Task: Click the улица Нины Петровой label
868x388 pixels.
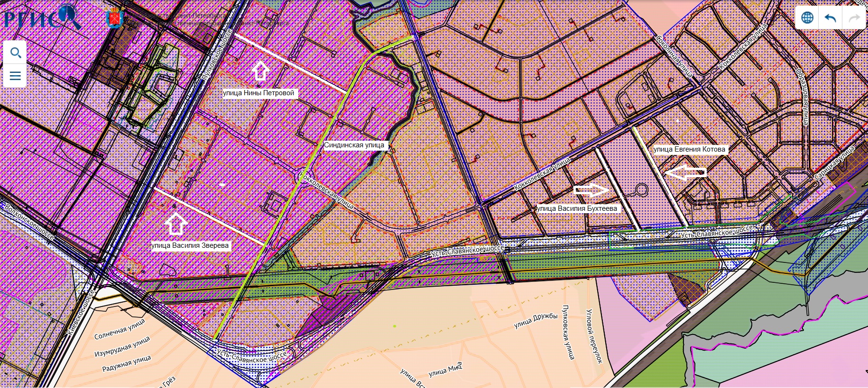Action: tap(259, 93)
